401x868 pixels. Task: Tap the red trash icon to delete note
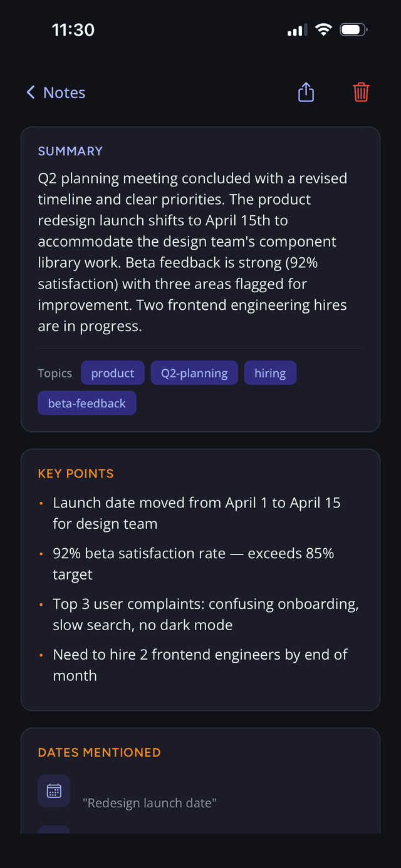click(361, 91)
